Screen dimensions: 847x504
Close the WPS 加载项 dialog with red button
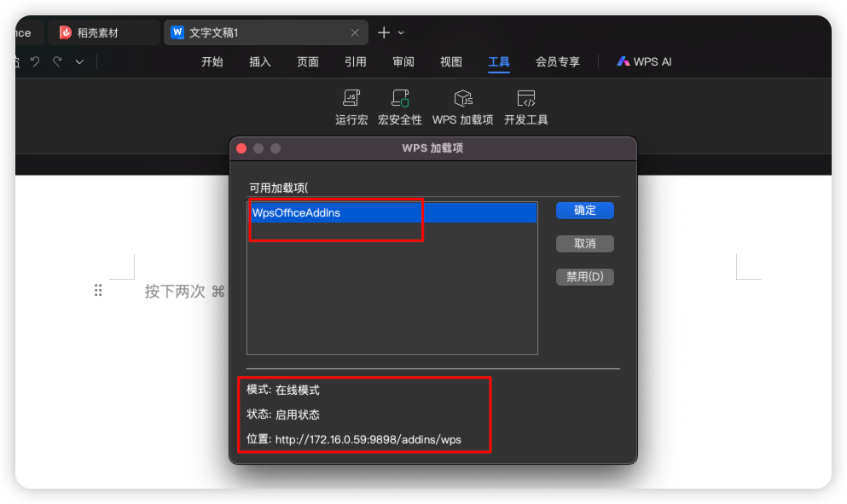click(241, 148)
